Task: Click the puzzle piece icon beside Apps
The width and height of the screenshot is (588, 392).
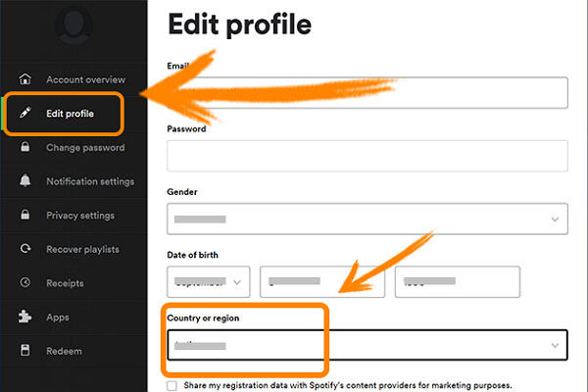Action: click(25, 318)
